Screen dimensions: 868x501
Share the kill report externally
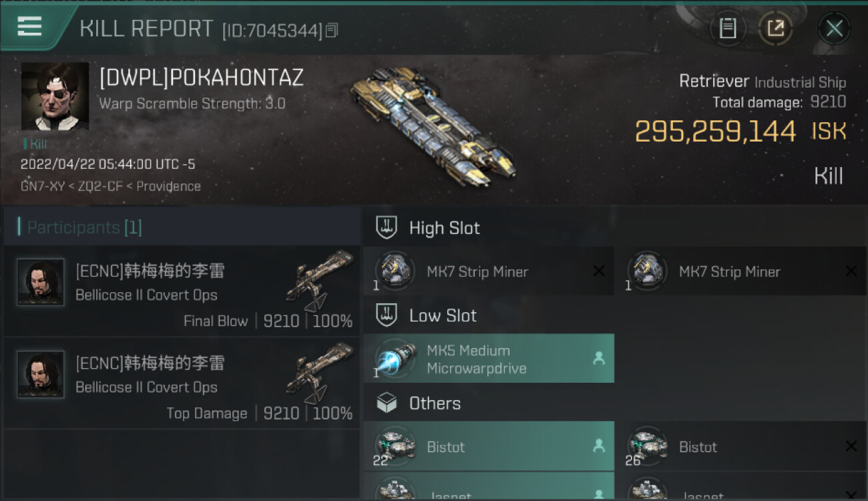click(775, 28)
